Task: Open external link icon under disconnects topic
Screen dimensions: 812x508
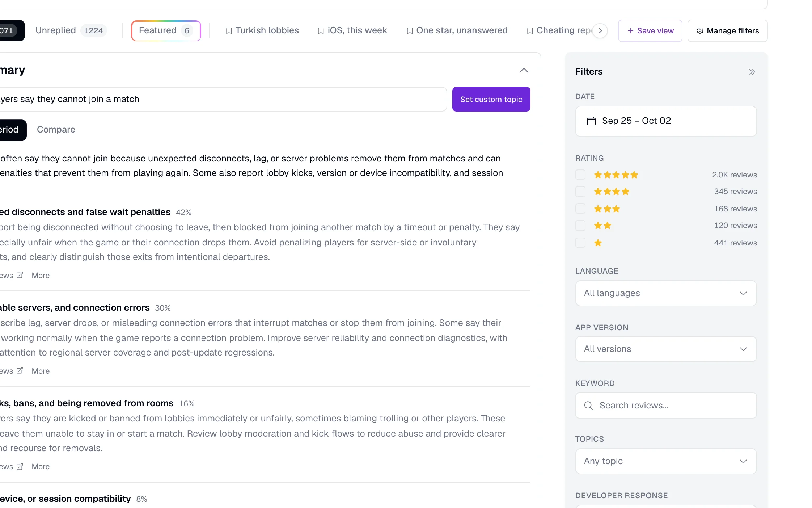Action: coord(20,275)
